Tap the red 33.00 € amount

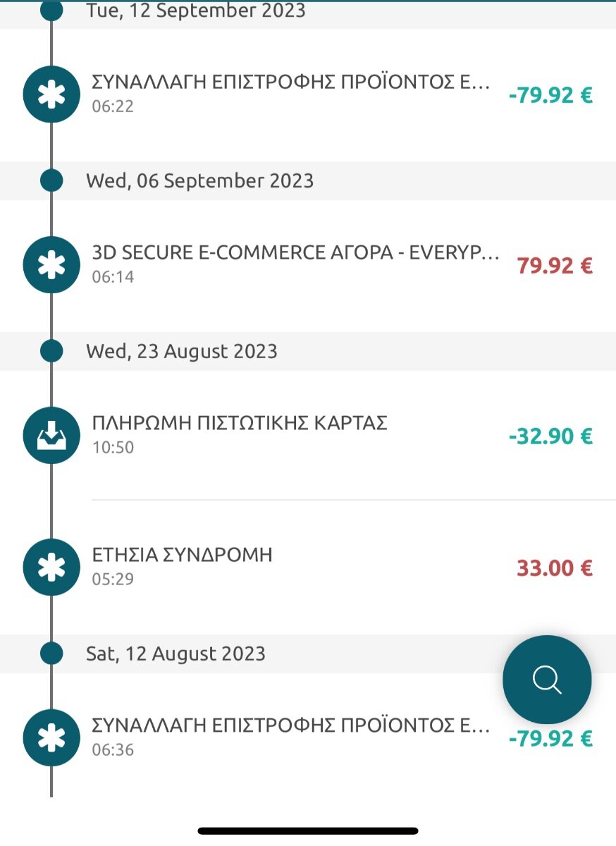[x=555, y=568]
